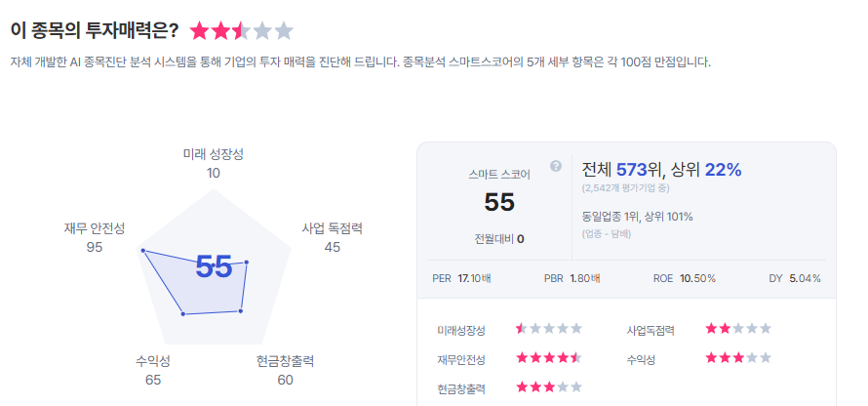Click the overall star rating beside the heading
Screen dimensions: 868x406
241,30
